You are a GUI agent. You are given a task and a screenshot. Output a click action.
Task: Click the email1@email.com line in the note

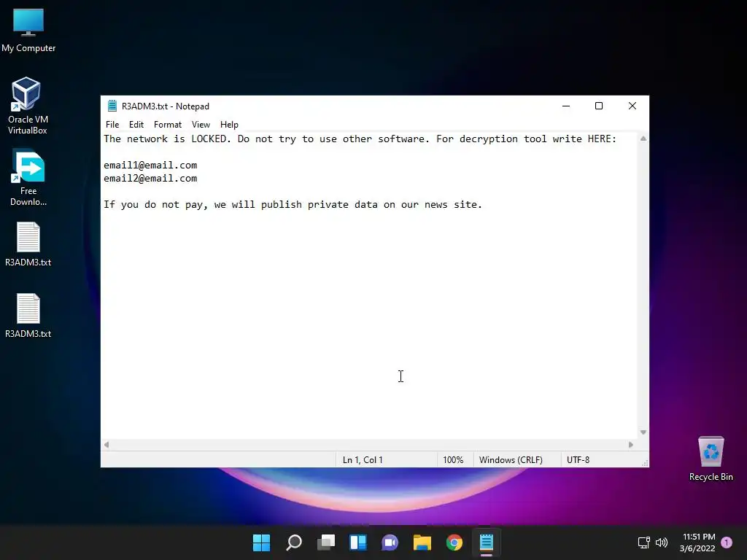coord(150,166)
